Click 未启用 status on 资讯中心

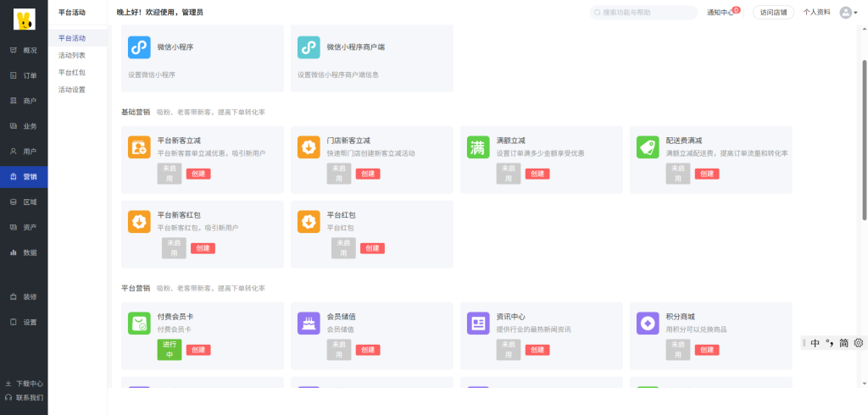click(509, 350)
